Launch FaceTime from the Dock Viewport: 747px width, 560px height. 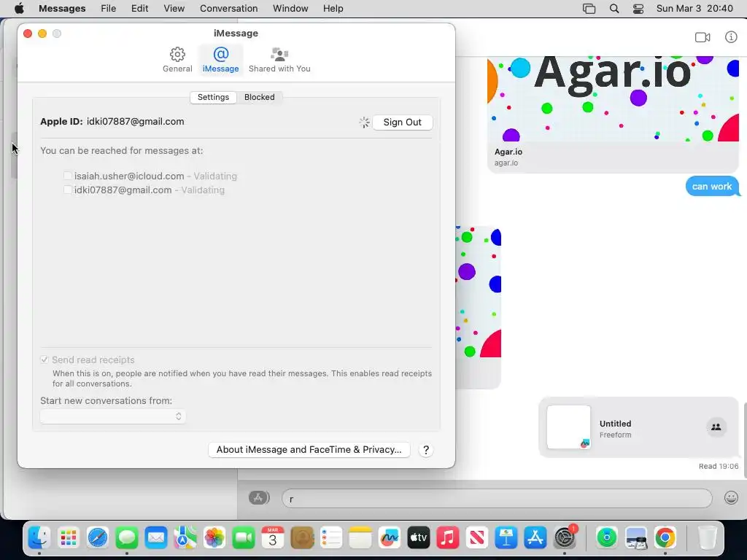[x=244, y=538]
